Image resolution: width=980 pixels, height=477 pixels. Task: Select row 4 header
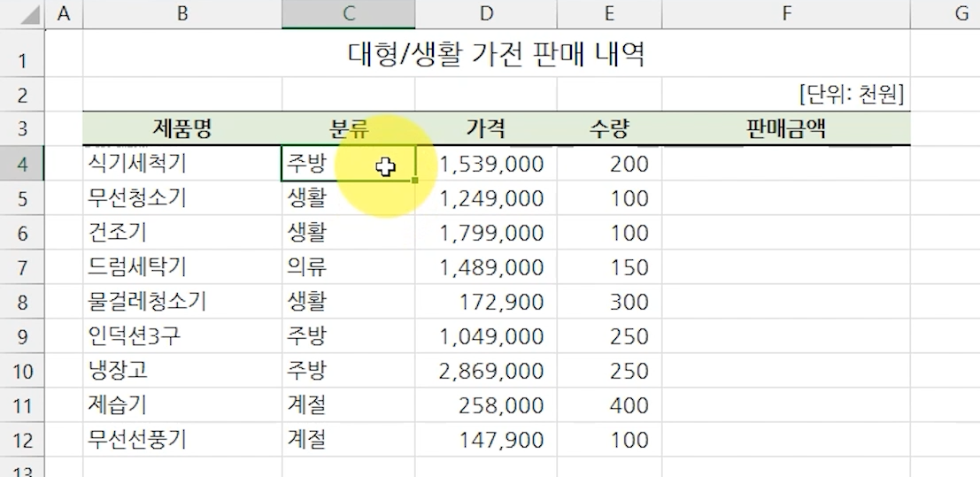(22, 164)
